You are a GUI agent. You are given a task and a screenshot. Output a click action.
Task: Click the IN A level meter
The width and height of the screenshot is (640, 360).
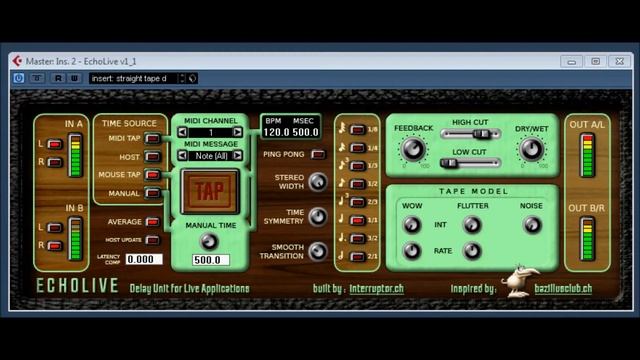(75, 156)
